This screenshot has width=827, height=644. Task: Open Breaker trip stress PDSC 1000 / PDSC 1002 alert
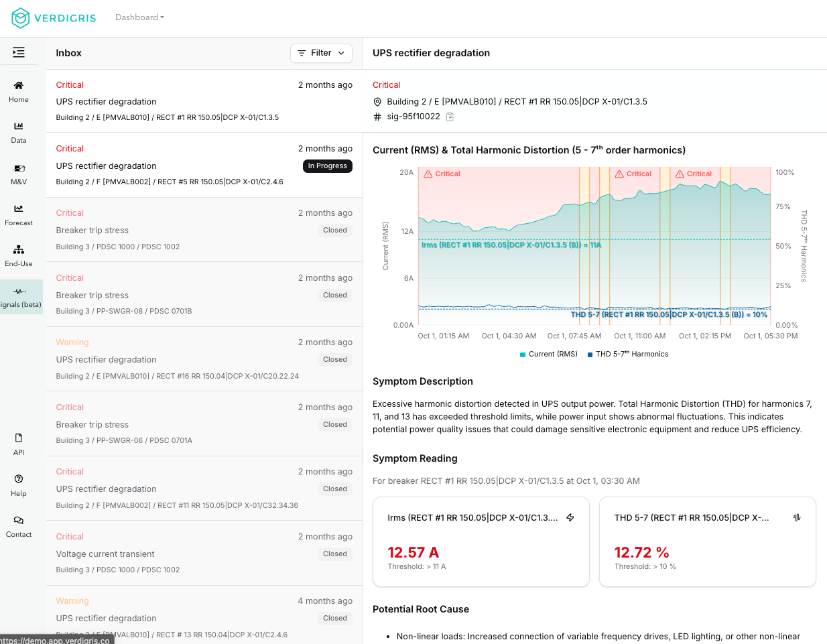point(204,230)
